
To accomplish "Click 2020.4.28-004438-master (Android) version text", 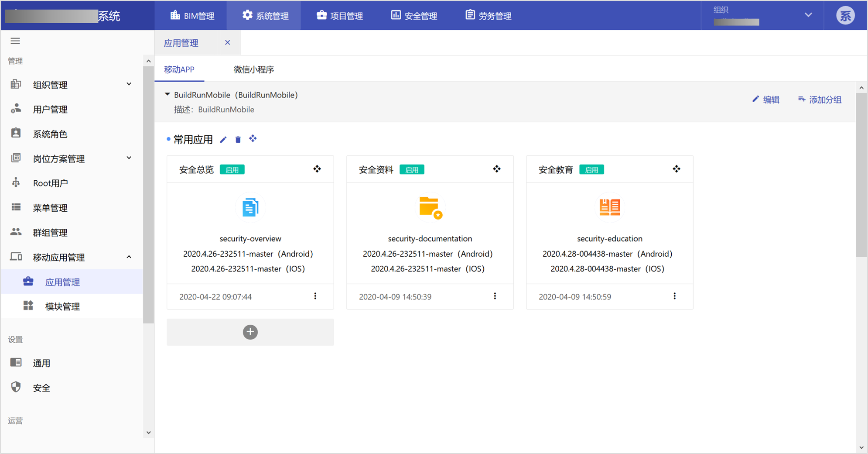I will pos(608,254).
